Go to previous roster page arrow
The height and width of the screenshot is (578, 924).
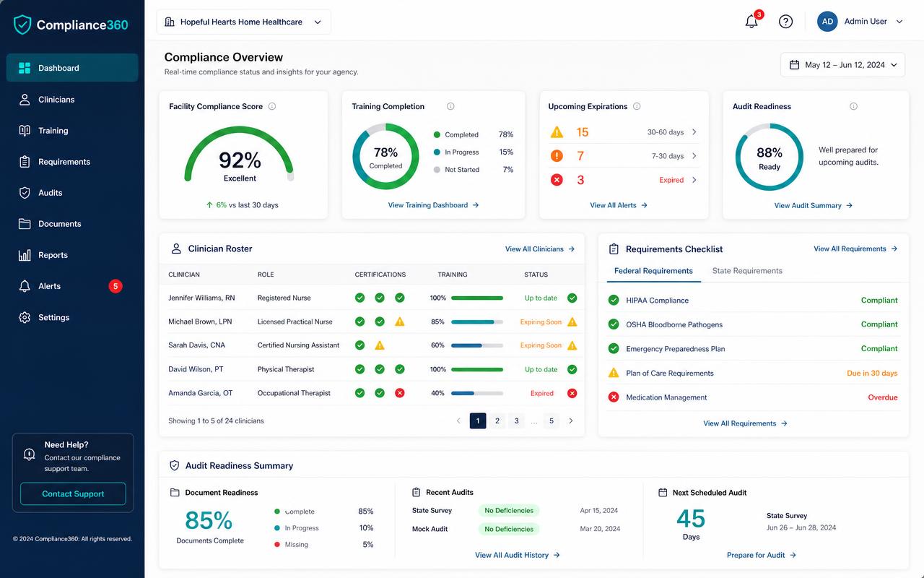(458, 420)
